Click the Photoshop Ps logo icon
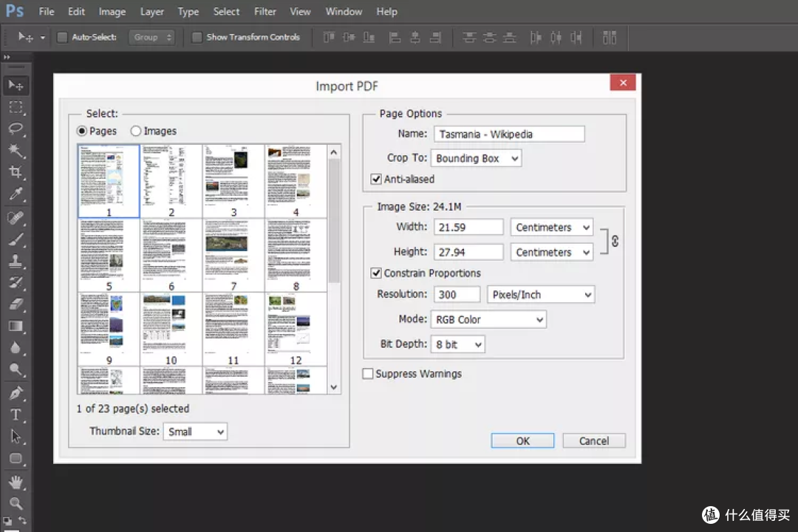The width and height of the screenshot is (798, 532). pyautogui.click(x=14, y=10)
